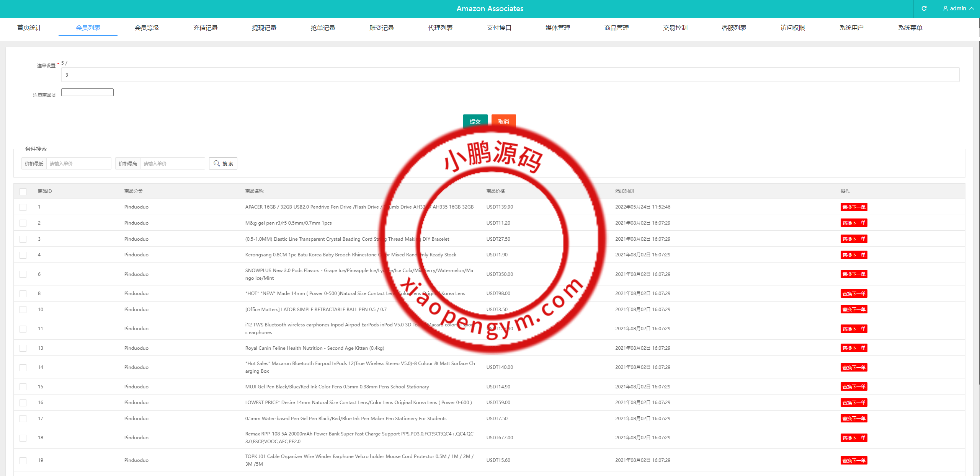Check the Royal Canin row checkbox
The width and height of the screenshot is (980, 476).
point(23,348)
